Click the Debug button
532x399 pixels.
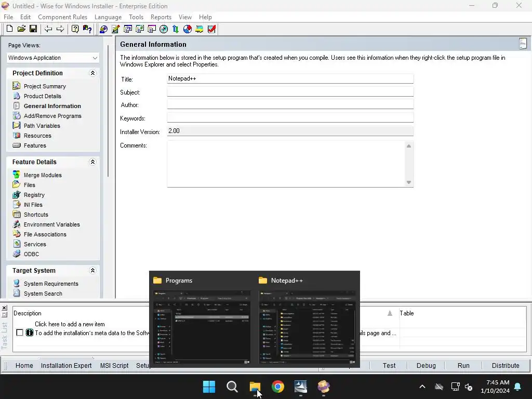[426, 365]
